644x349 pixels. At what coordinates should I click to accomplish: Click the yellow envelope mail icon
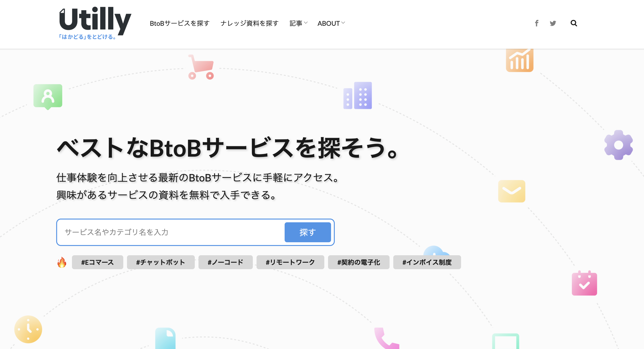pos(511,191)
